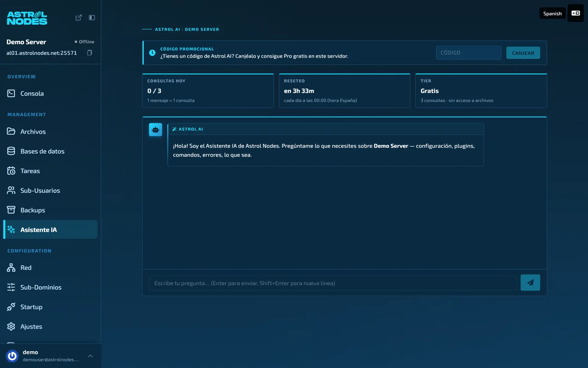Click the Startup rocket icon
Viewport: 588px width, 368px height.
[x=11, y=307]
